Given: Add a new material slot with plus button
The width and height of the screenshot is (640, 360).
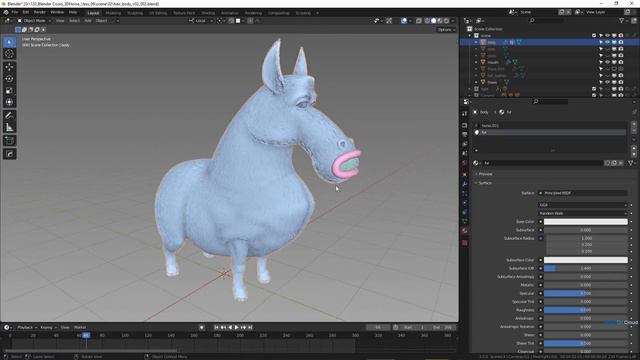Looking at the screenshot, I should (634, 125).
